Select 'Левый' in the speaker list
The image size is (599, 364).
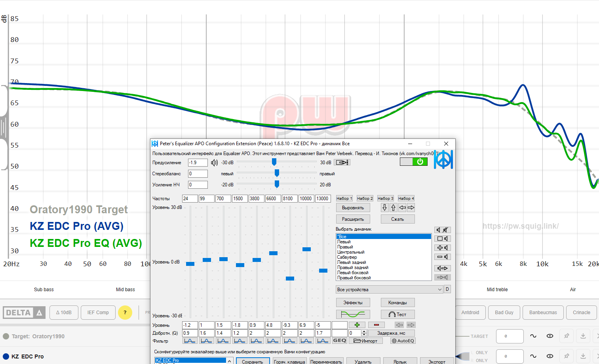pyautogui.click(x=384, y=242)
